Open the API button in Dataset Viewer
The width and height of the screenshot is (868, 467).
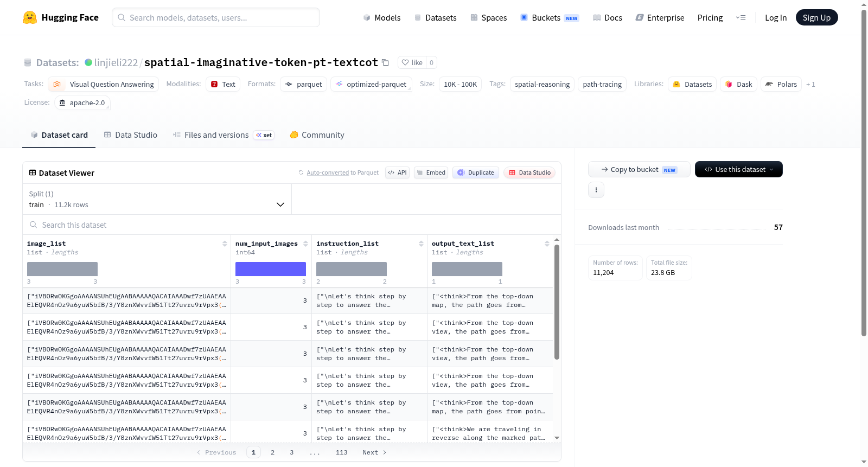point(398,172)
